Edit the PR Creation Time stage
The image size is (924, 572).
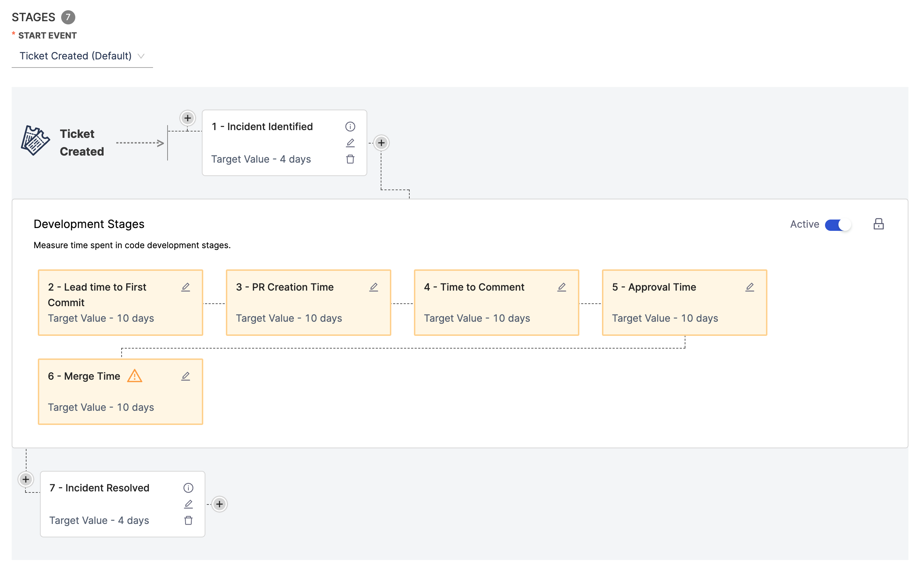[373, 287]
